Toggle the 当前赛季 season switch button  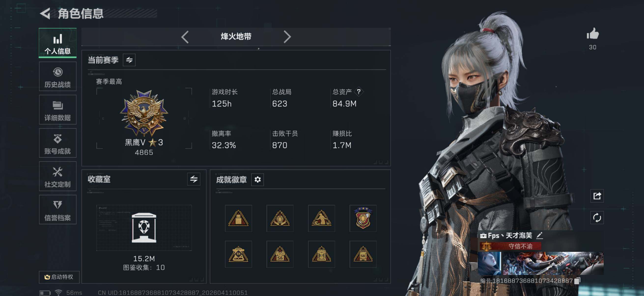pos(129,60)
